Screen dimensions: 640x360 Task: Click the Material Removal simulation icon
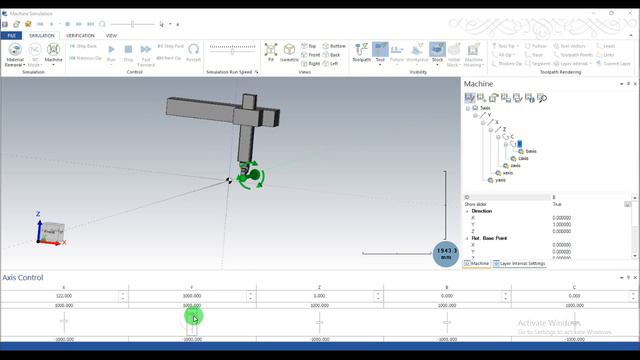point(15,50)
